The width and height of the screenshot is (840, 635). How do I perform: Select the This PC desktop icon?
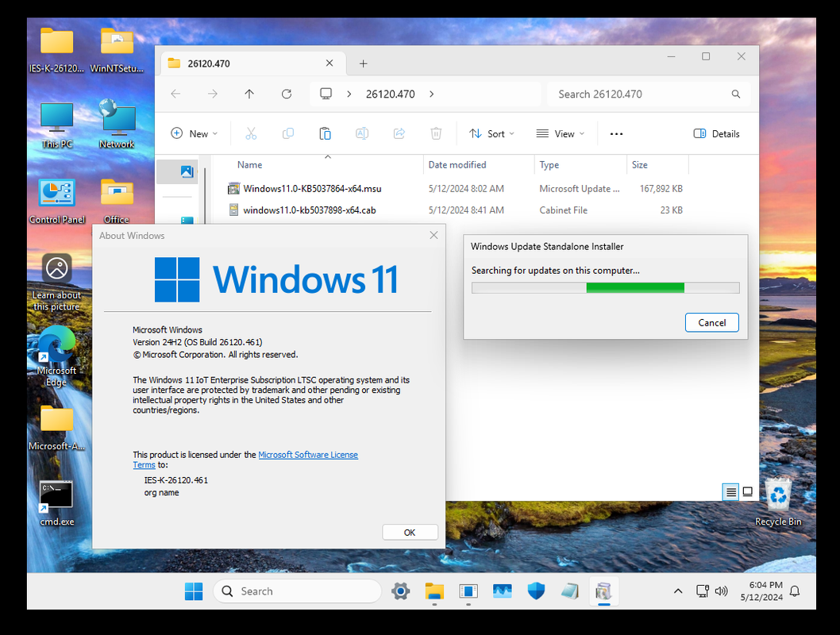(57, 126)
